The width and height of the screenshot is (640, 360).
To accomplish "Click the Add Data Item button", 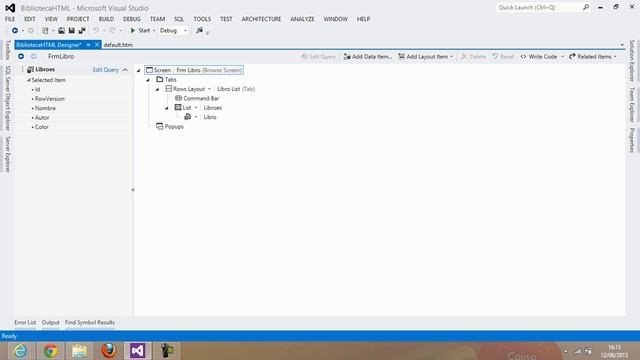I will point(367,57).
